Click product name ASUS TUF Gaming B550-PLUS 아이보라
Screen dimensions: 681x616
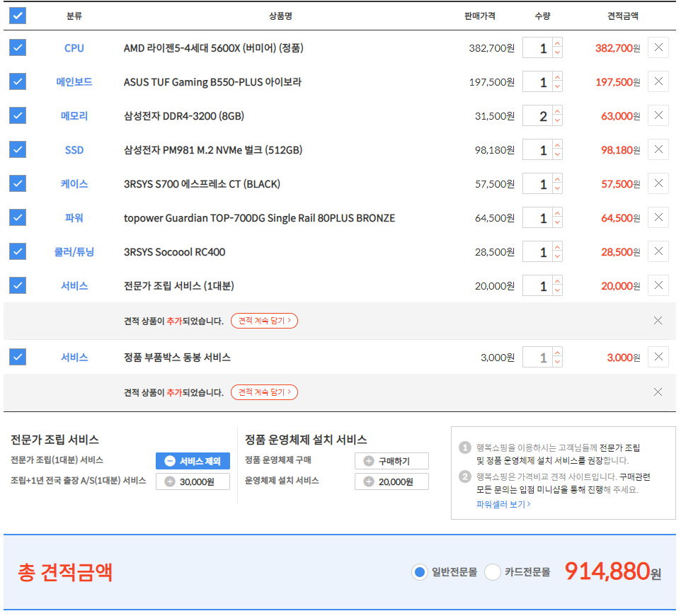pos(212,81)
